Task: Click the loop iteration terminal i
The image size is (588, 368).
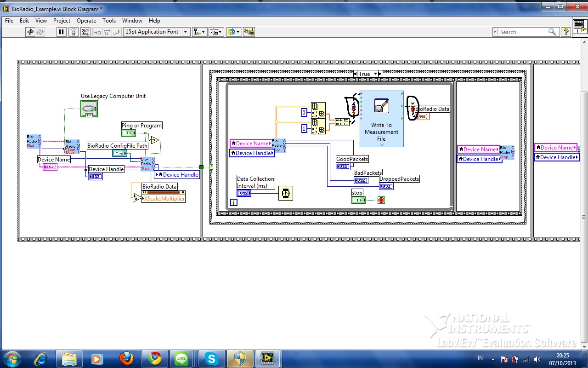Action: (234, 202)
